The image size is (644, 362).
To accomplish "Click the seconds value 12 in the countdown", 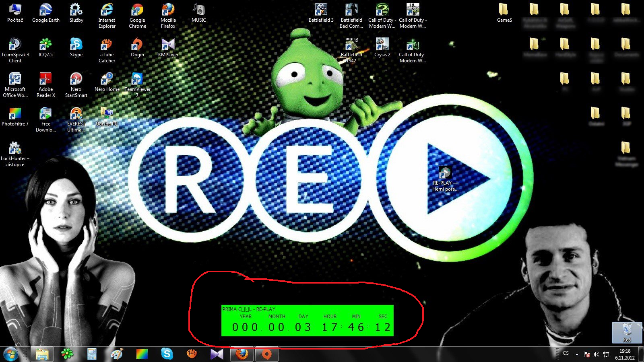I will click(x=383, y=327).
